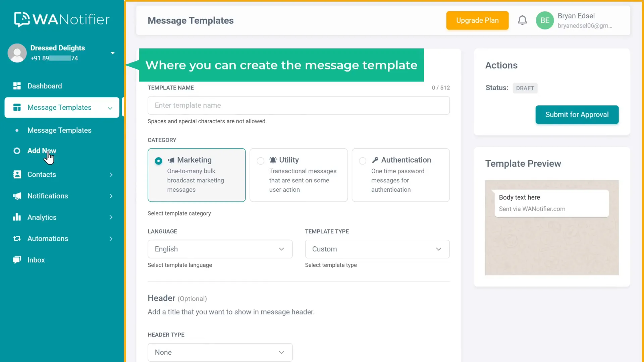Expand the Header Type None dropdown
The height and width of the screenshot is (362, 644).
tap(220, 352)
